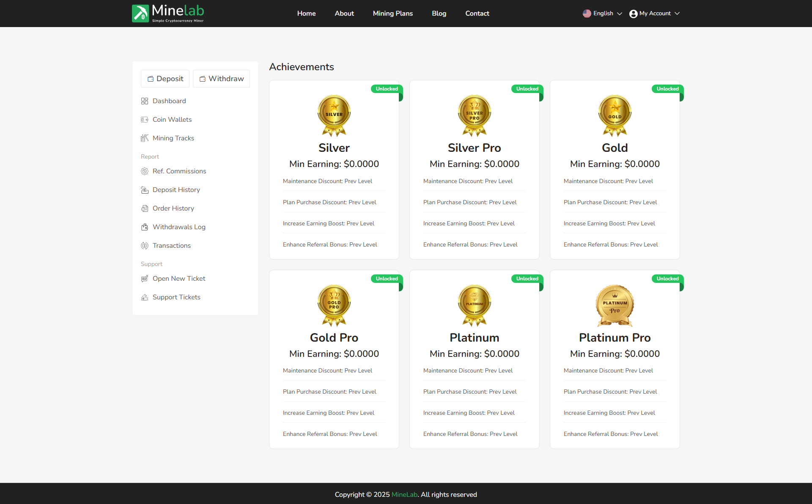Click the My Account chevron arrow
Viewport: 812px width, 504px height.
click(677, 14)
